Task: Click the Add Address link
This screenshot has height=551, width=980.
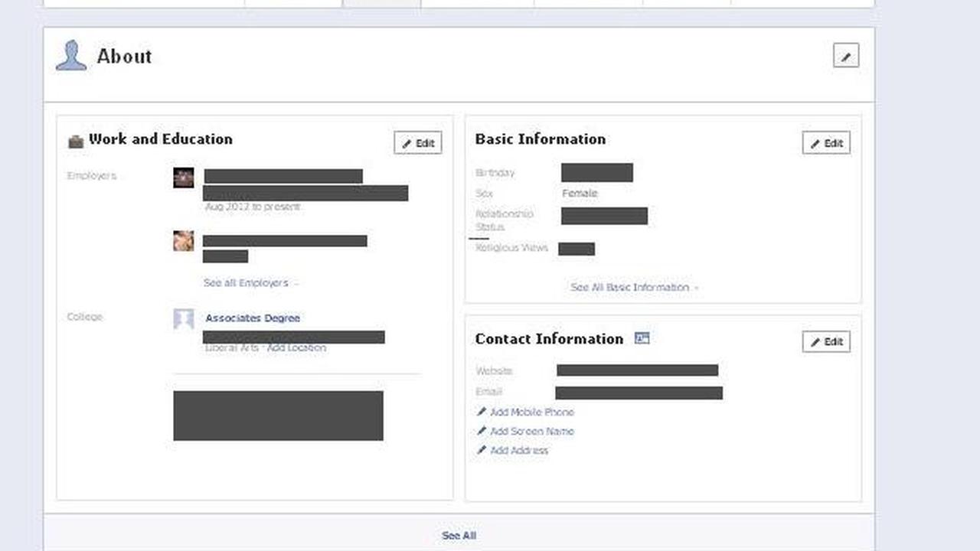Action: (x=519, y=451)
